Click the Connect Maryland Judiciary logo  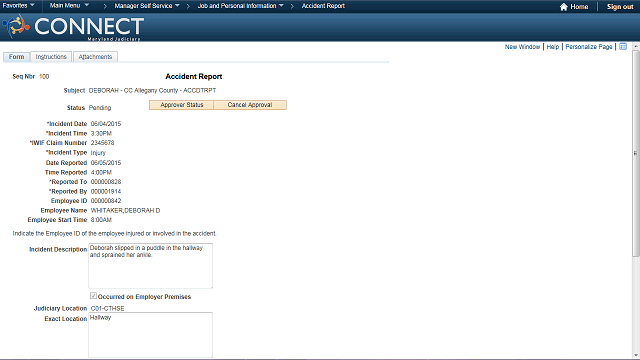[73, 27]
